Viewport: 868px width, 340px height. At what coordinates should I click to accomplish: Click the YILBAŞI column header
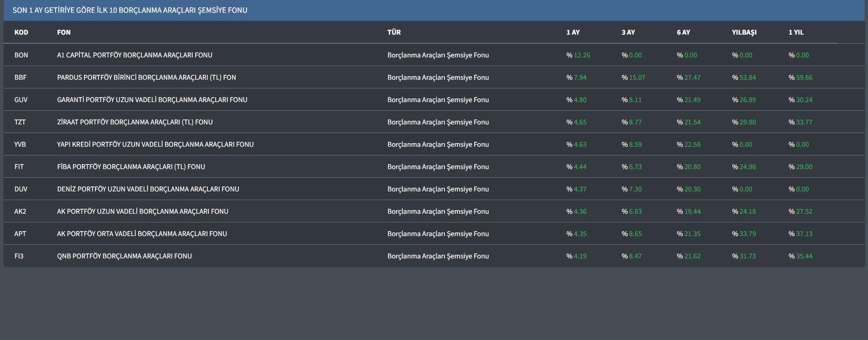coord(744,32)
